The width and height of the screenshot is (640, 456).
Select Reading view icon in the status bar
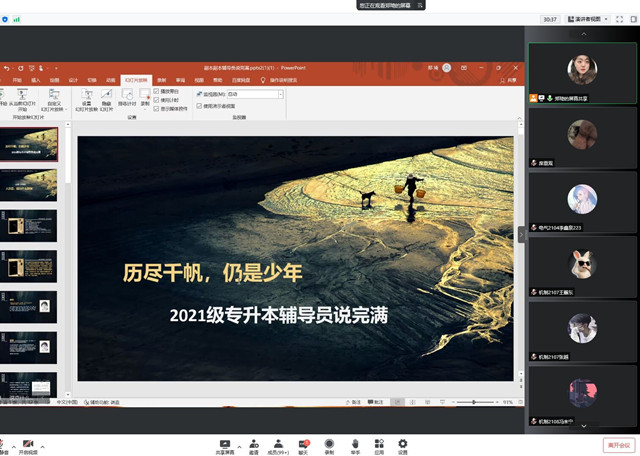click(x=427, y=403)
